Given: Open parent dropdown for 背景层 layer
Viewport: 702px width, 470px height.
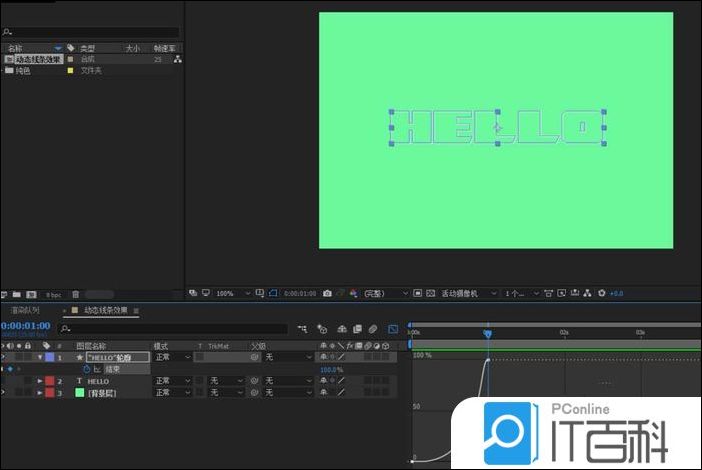Looking at the screenshot, I should pos(288,393).
